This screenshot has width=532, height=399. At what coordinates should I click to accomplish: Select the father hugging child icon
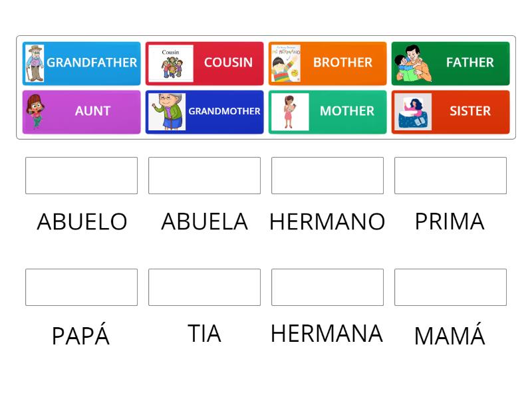(411, 63)
